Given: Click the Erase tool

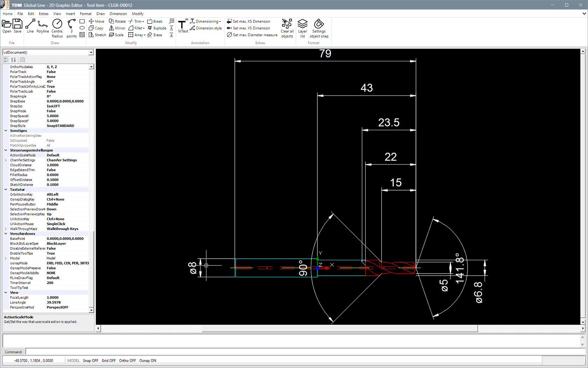Looking at the screenshot, I should coord(155,35).
